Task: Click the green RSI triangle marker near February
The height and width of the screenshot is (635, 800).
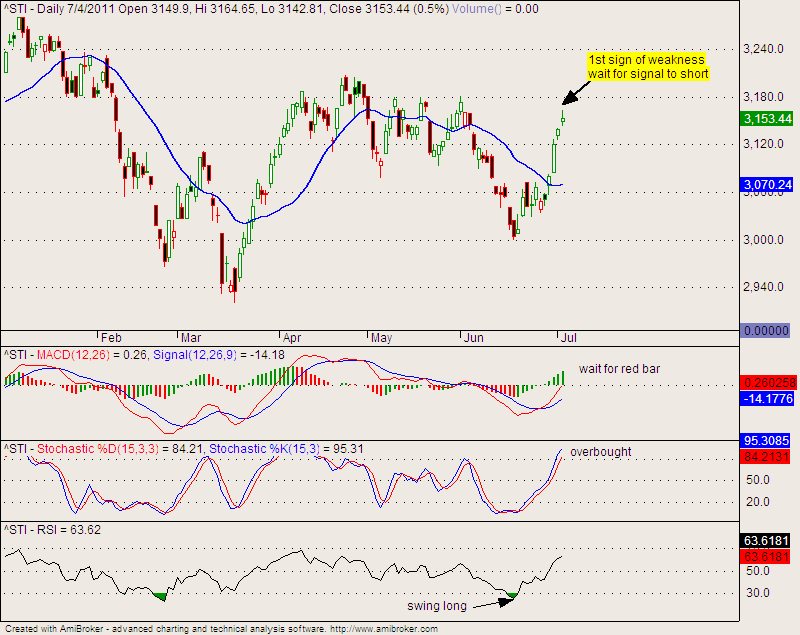Action: click(x=160, y=597)
